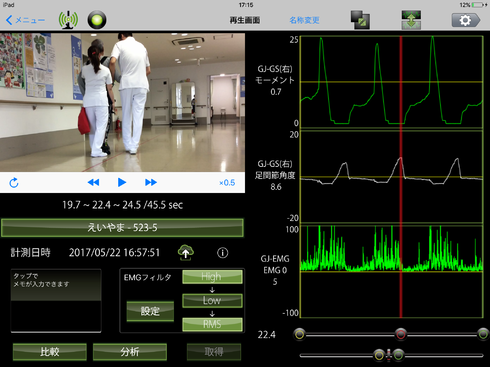This screenshot has height=367, width=490.
Task: Toggle the RMS EMG filter
Action: point(212,324)
